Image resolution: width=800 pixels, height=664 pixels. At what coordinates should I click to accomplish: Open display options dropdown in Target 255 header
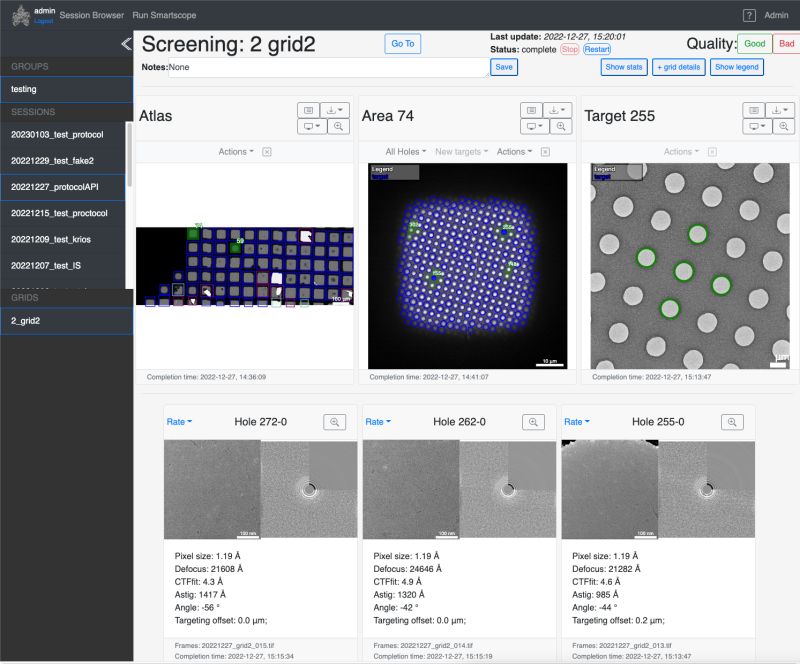pos(757,127)
